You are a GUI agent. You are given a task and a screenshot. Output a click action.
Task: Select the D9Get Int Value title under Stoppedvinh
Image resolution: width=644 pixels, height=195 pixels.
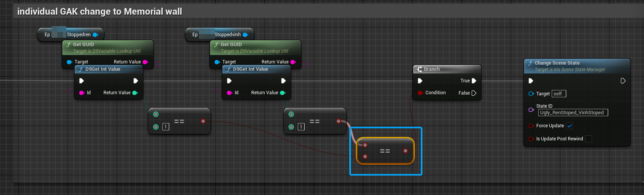coord(250,69)
